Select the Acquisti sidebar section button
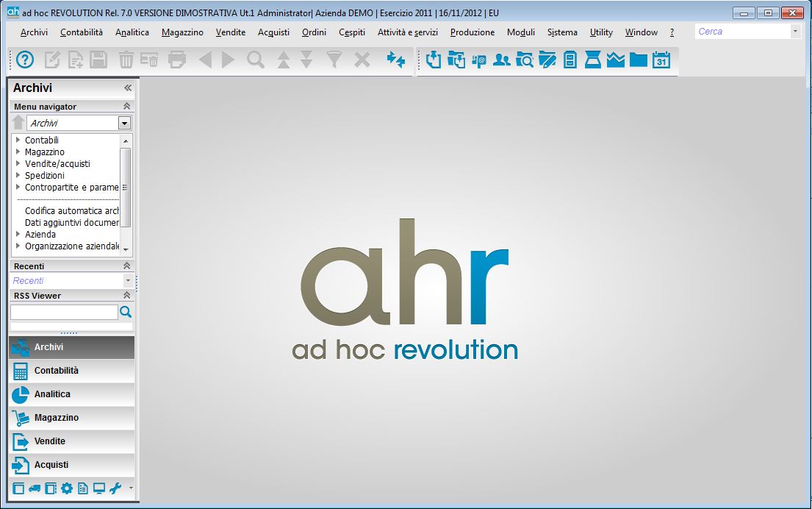The height and width of the screenshot is (509, 812). (x=71, y=465)
